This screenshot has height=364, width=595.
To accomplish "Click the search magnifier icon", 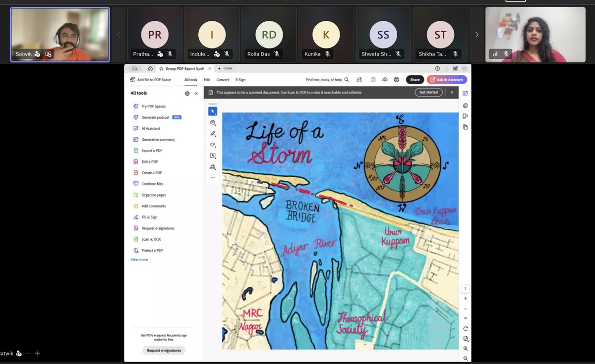I will click(347, 79).
